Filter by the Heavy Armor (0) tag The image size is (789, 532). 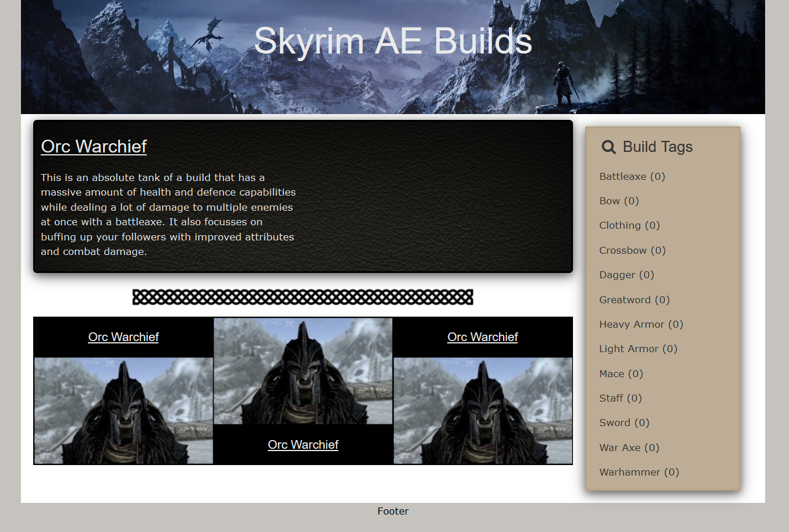pyautogui.click(x=641, y=324)
